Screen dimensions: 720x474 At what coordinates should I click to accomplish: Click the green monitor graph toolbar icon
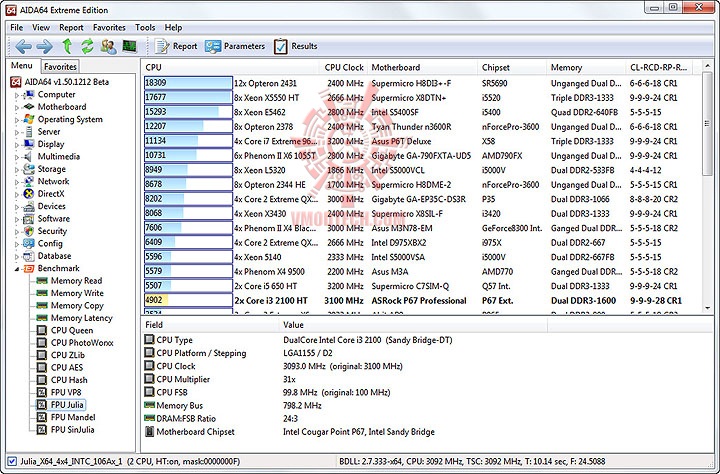(x=129, y=46)
